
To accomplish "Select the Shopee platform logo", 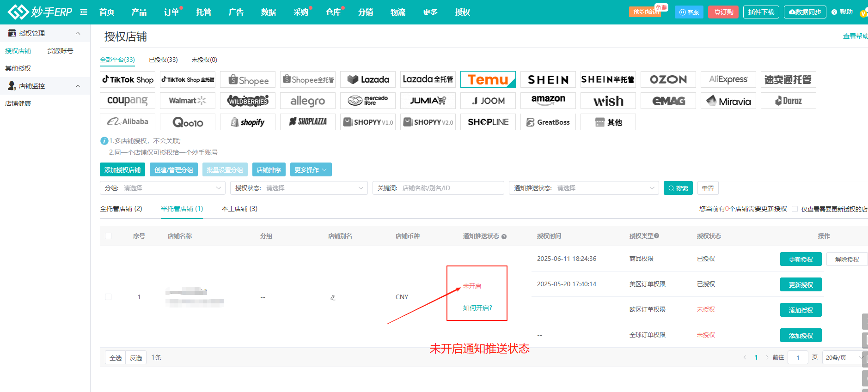I will coord(248,79).
